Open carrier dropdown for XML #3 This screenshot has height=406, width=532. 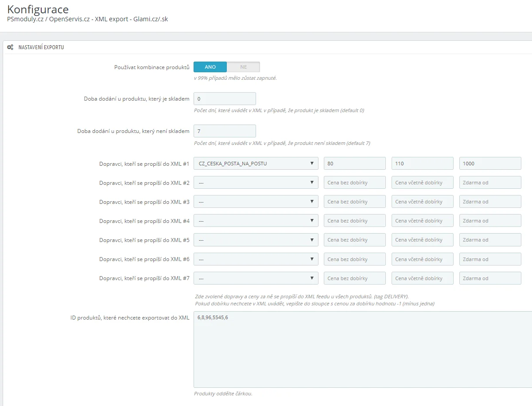[256, 202]
